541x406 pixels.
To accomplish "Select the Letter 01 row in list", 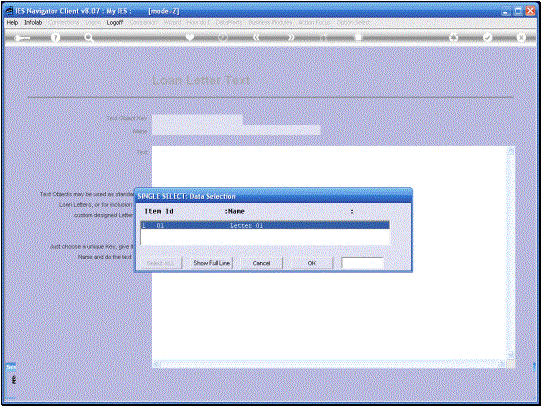I will pos(265,225).
